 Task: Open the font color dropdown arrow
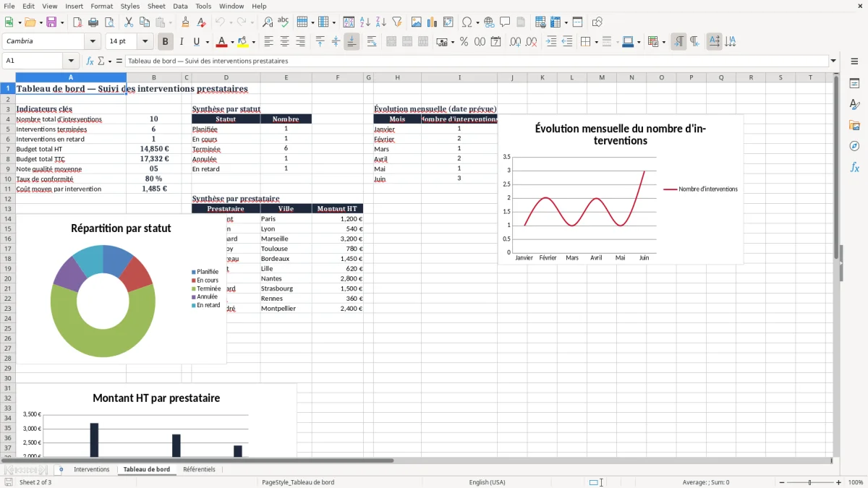(233, 42)
